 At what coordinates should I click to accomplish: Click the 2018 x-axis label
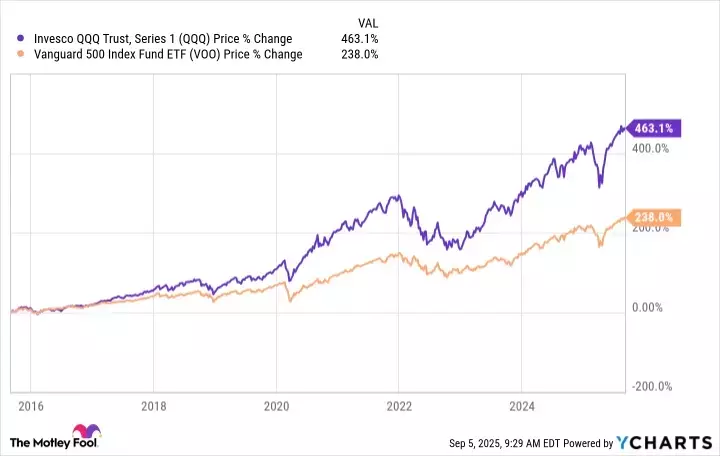coord(153,407)
